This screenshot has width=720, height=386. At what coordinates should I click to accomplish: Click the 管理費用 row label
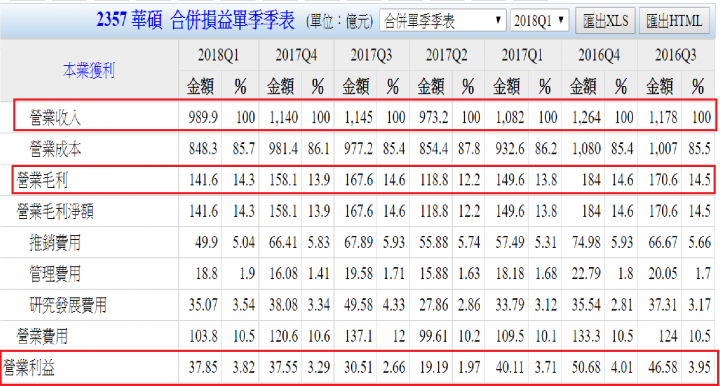click(x=56, y=274)
